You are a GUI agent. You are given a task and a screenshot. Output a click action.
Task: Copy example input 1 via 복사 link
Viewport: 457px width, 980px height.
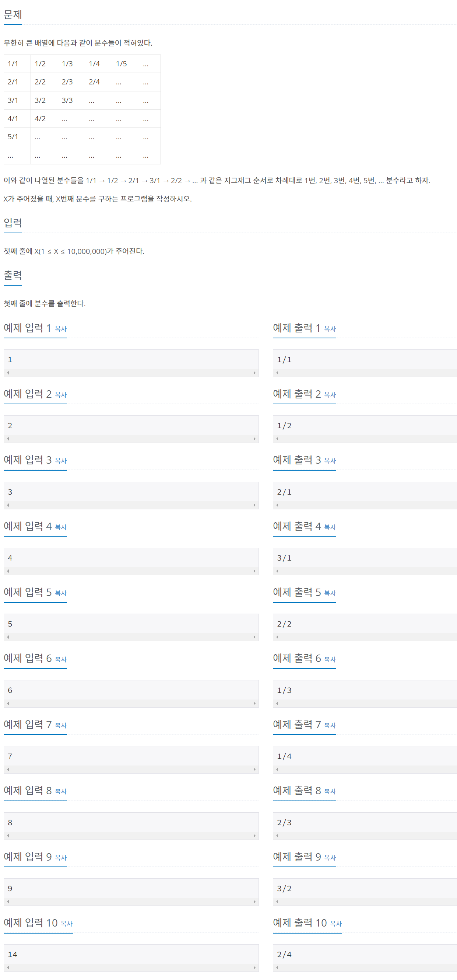[x=61, y=329]
